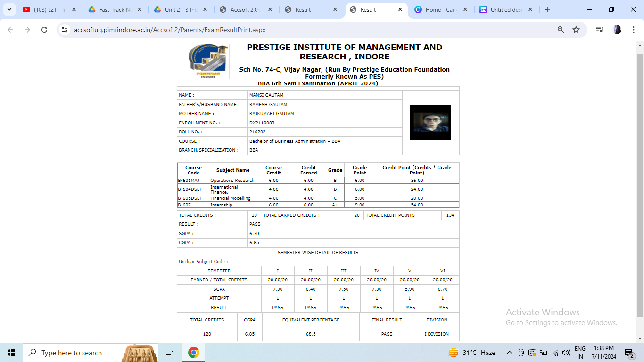Close the Fast-Track tab
The width and height of the screenshot is (644, 362).
click(139, 9)
